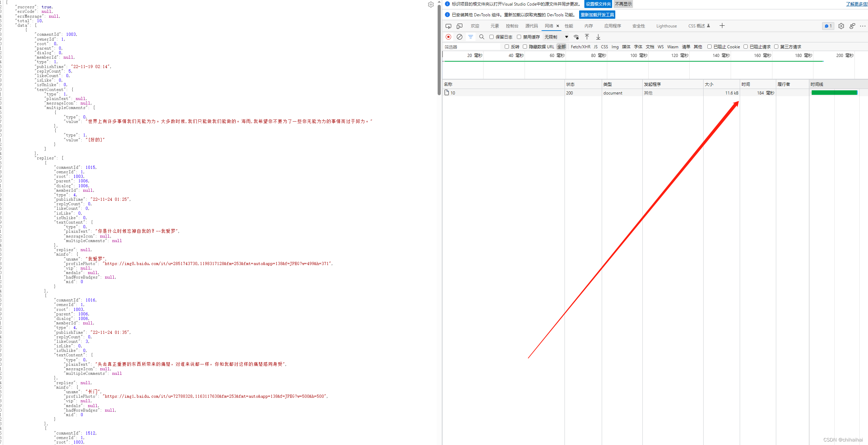The height and width of the screenshot is (445, 868).
Task: Open DevTools three-dot customize menu
Action: point(863,26)
